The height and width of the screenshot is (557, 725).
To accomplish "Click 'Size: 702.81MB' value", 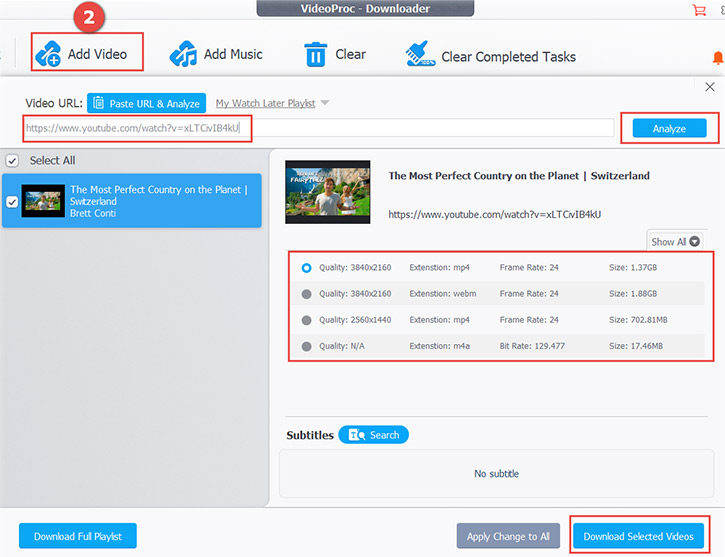I will tap(638, 320).
